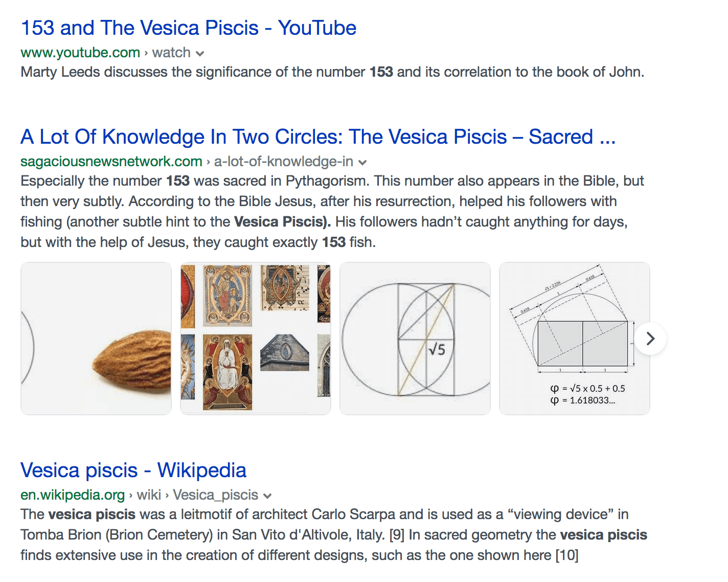Show next images with the carousel arrow
The width and height of the screenshot is (728, 582).
coord(650,339)
